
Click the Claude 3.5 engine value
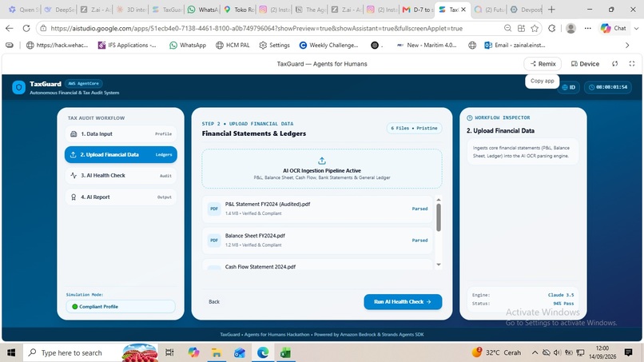(x=561, y=295)
